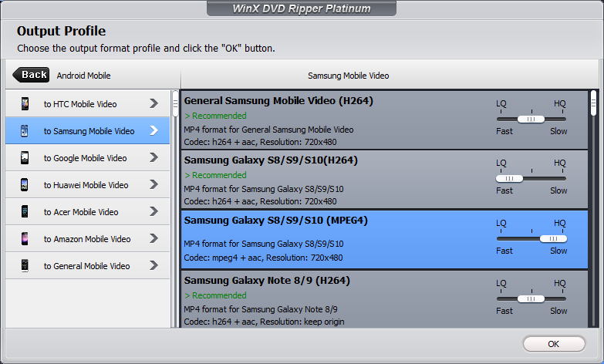Click 'Codec: mpeg4 + aac, Resolution: 720x480' text
604x364 pixels.
(263, 258)
